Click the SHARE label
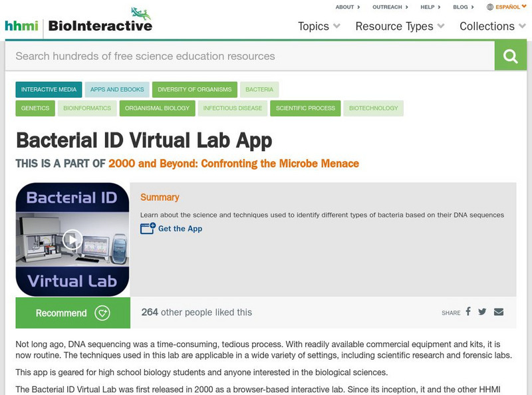The width and height of the screenshot is (532, 395). click(x=451, y=313)
